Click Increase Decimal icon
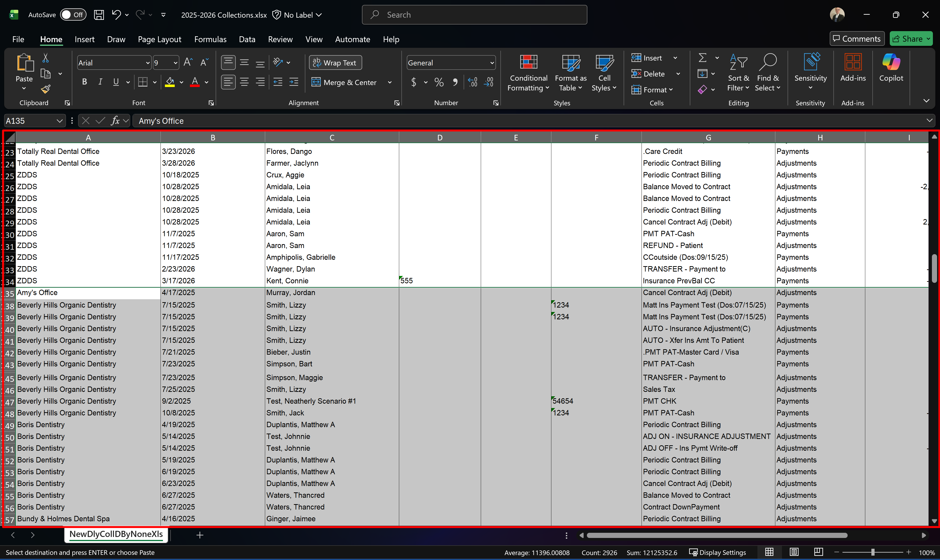Screen dimensions: 940x560 pyautogui.click(x=472, y=82)
